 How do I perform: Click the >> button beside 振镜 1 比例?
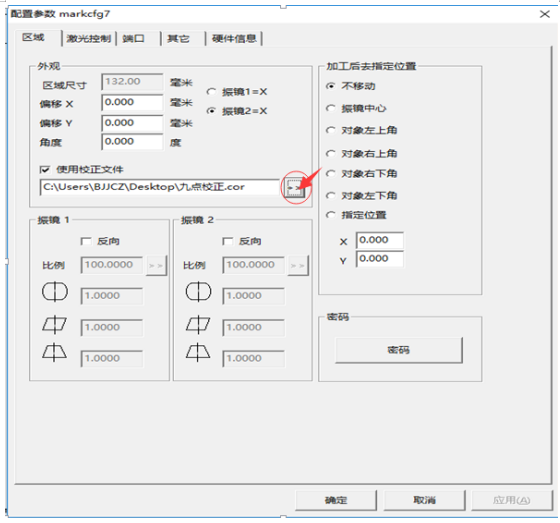156,265
